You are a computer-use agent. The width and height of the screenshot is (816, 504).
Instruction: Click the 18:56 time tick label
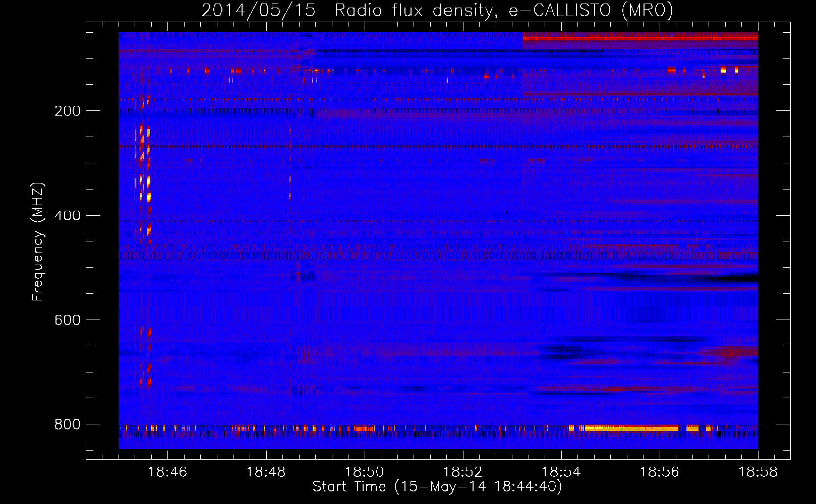659,472
